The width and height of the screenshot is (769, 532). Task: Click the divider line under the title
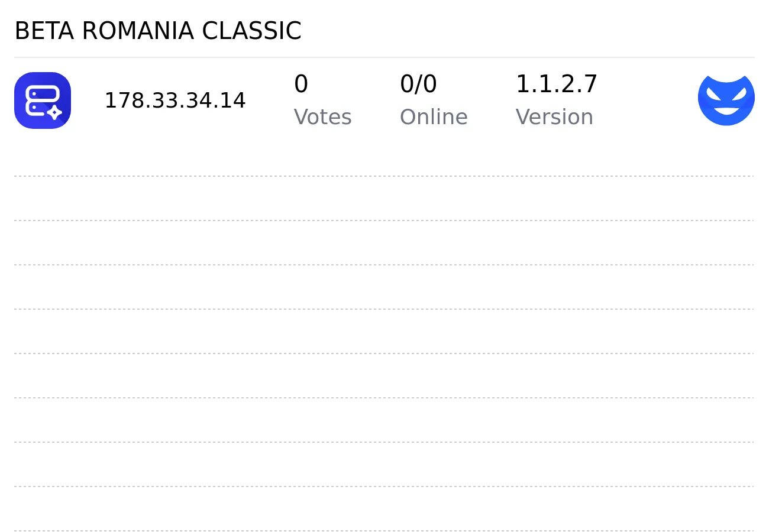(x=384, y=57)
